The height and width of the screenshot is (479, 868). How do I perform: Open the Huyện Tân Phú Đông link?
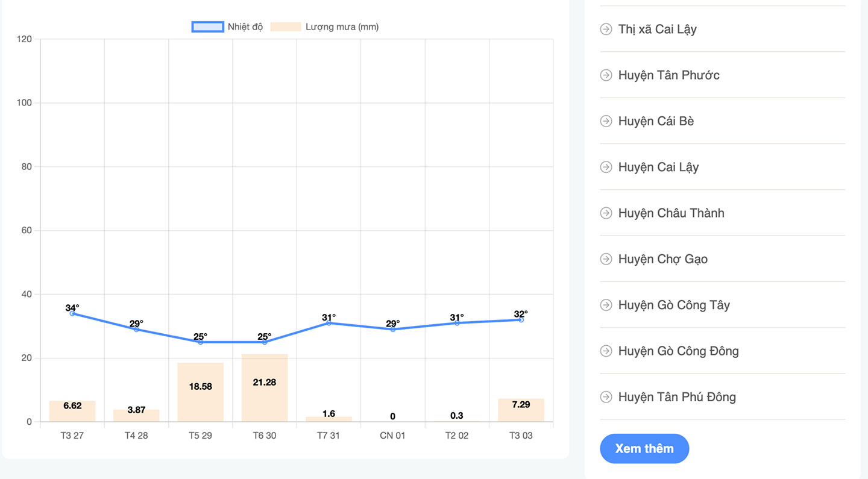(x=676, y=397)
